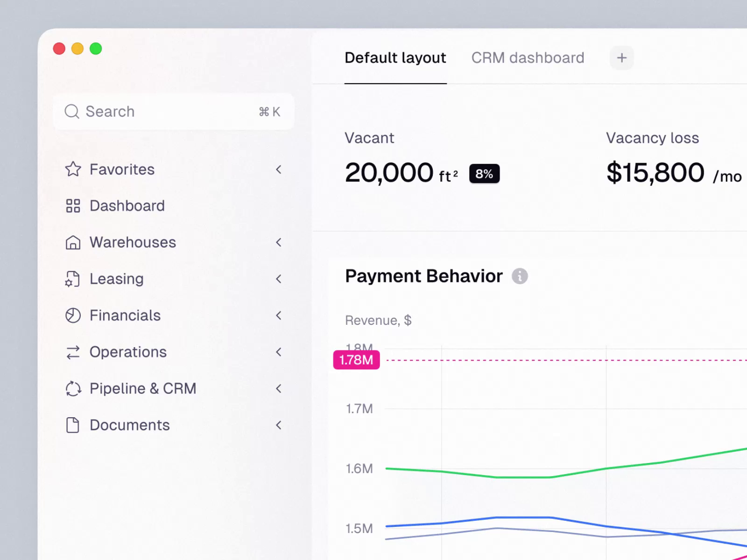The width and height of the screenshot is (747, 560).
Task: Click the Pipeline & CRM sync icon
Action: 73,388
